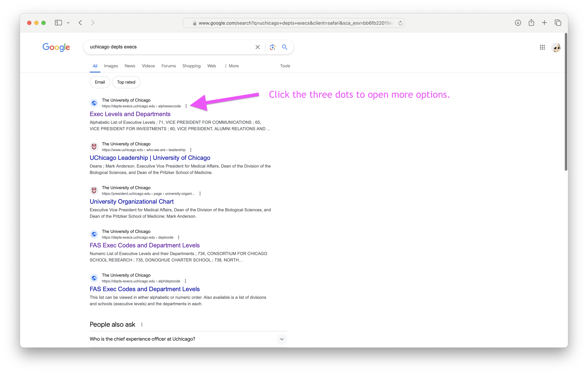Select the Email filter chip
The width and height of the screenshot is (588, 374).
tap(100, 82)
